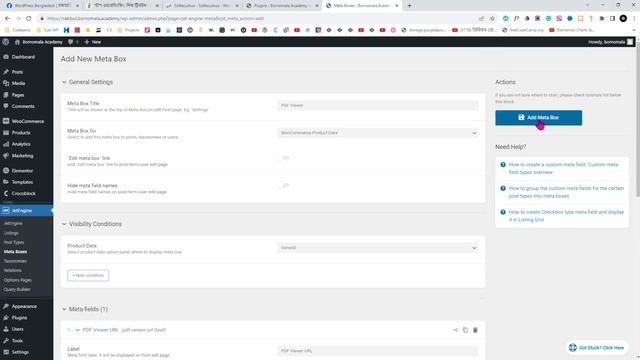Open Settings menu in sidebar
640x360 pixels.
pyautogui.click(x=20, y=352)
